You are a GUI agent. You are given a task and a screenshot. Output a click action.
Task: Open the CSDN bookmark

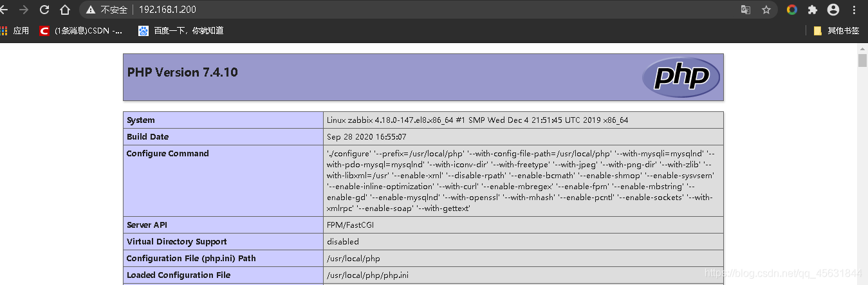coord(81,30)
